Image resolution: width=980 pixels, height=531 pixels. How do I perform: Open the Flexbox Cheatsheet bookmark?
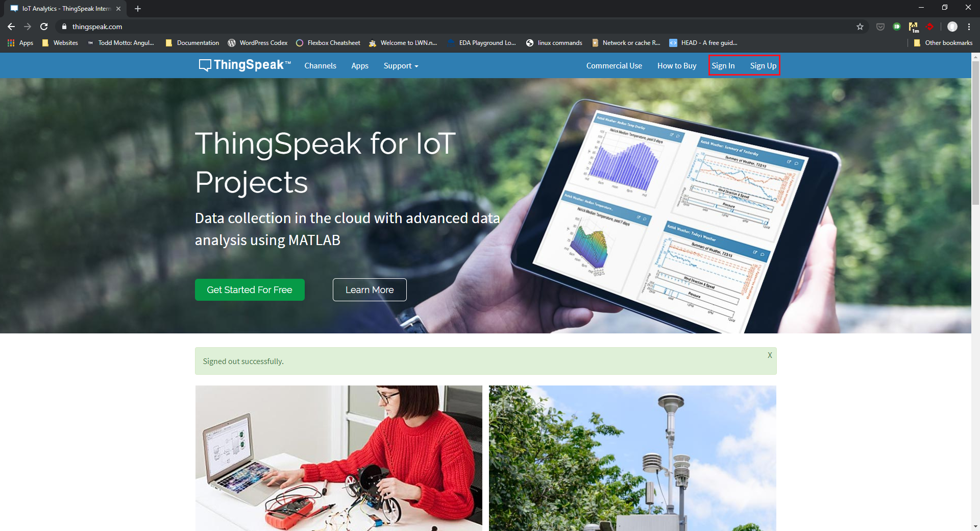(x=328, y=43)
